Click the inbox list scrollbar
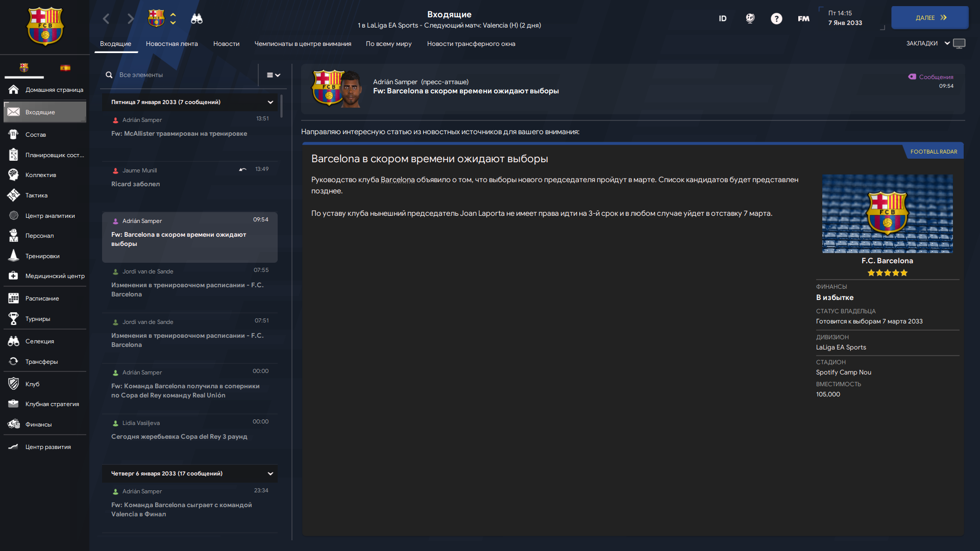The width and height of the screenshot is (980, 551). tap(281, 106)
